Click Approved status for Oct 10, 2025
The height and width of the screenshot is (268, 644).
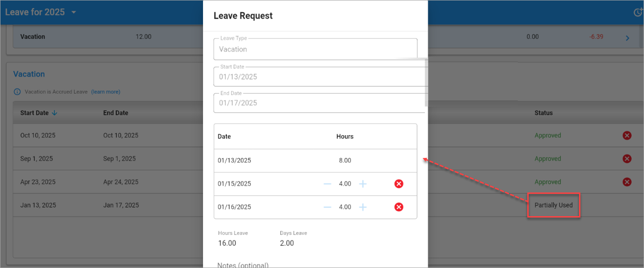click(548, 136)
